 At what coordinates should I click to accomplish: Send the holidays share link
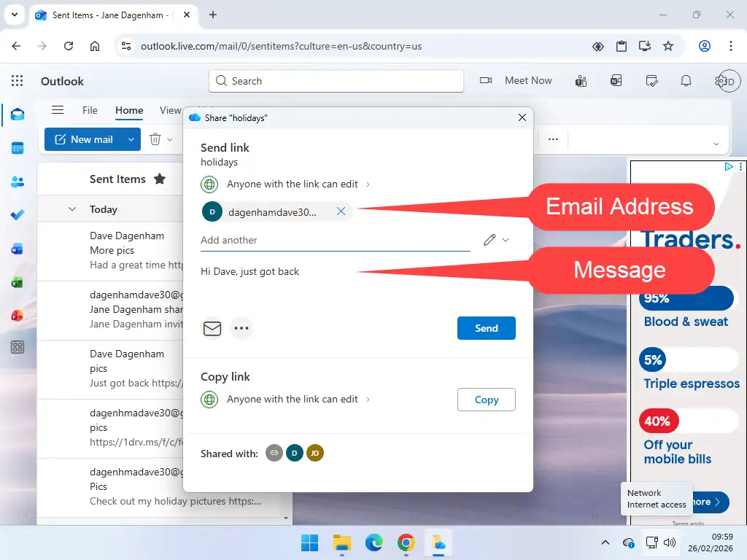(x=486, y=328)
